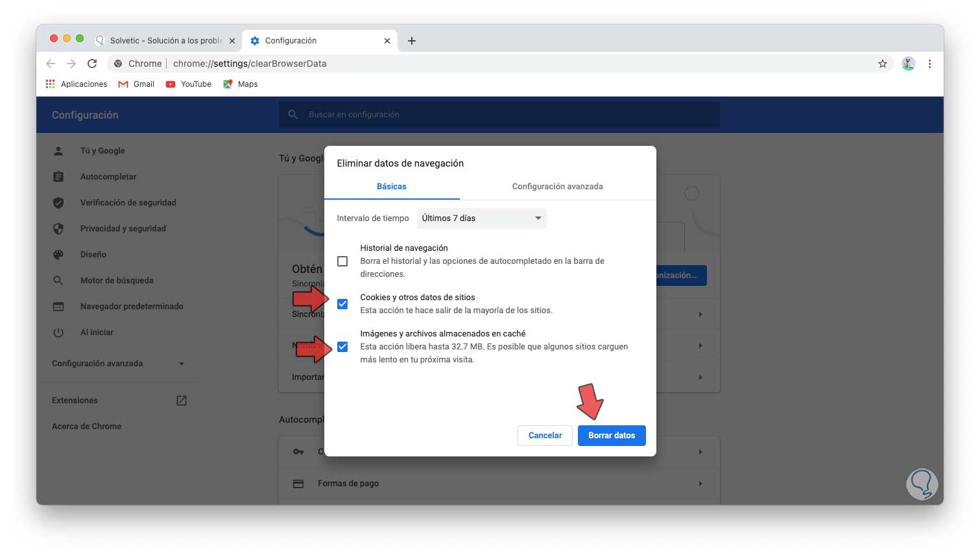The image size is (980, 553).
Task: Click the Buscar en configuración search field
Action: [x=499, y=115]
